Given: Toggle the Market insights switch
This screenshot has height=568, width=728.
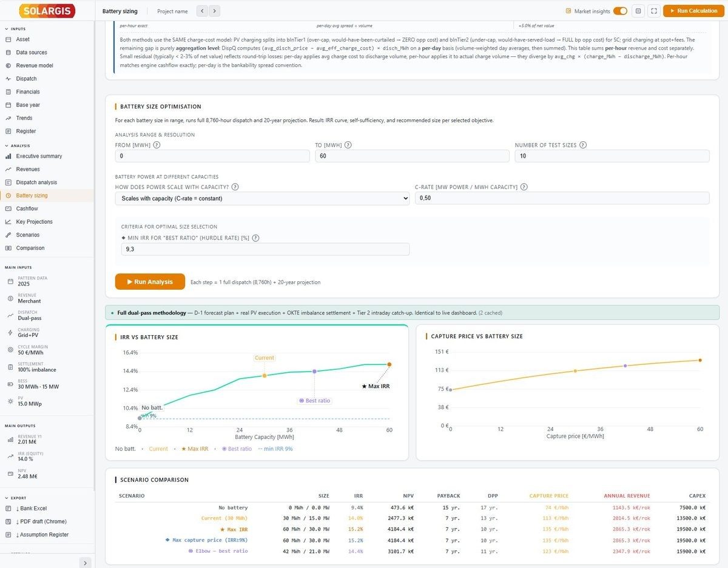Looking at the screenshot, I should [x=620, y=11].
